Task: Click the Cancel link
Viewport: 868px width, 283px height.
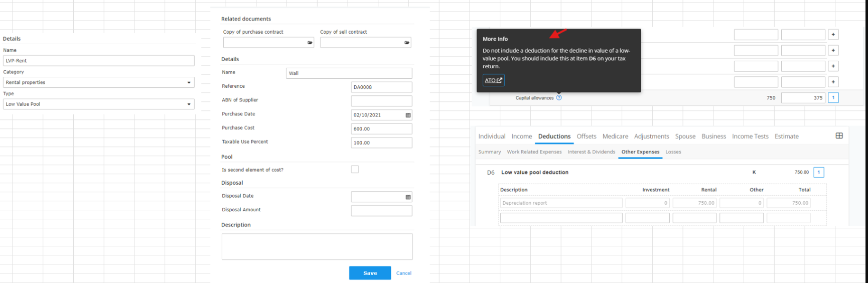Action: tap(404, 273)
